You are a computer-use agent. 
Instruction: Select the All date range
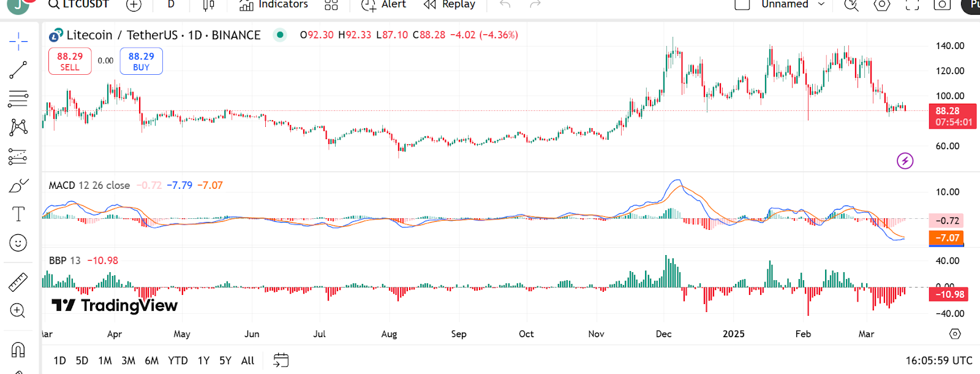click(x=248, y=361)
